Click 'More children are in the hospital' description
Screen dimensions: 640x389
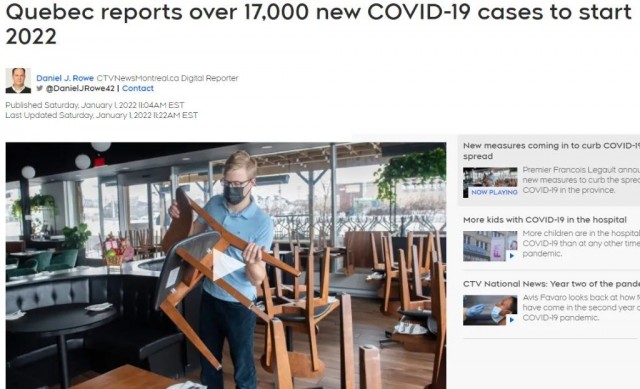[581, 243]
